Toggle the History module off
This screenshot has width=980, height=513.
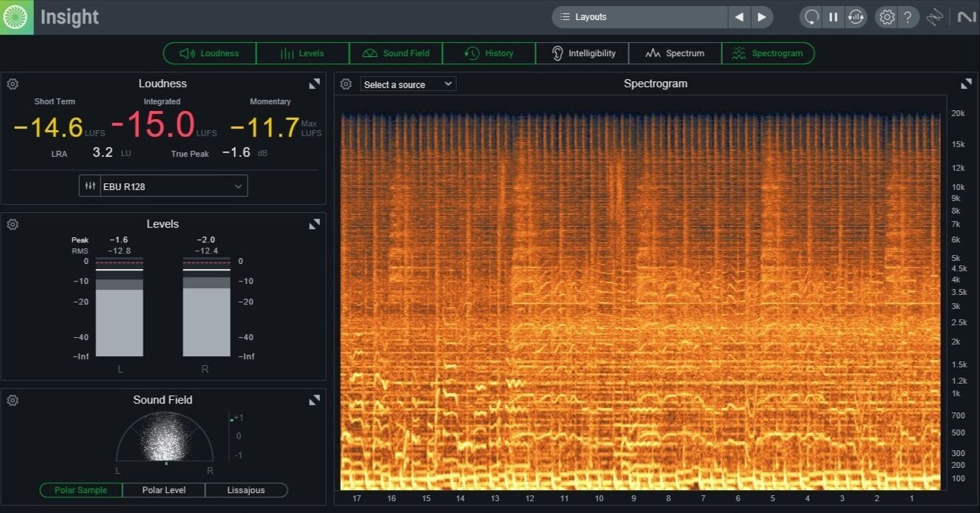[x=489, y=53]
